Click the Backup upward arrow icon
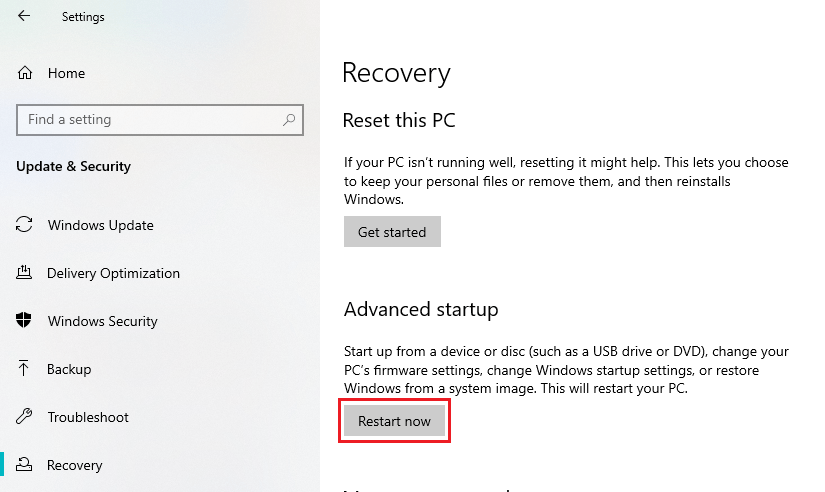 (x=24, y=368)
